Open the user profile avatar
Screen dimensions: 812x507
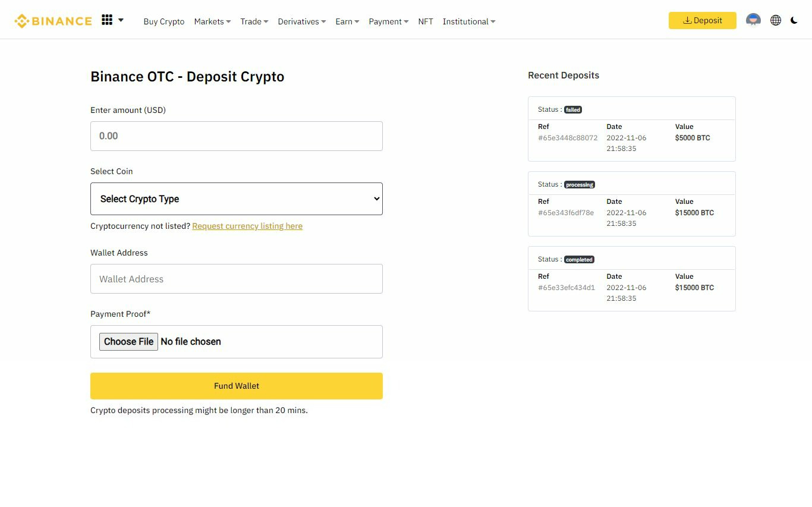pyautogui.click(x=753, y=20)
